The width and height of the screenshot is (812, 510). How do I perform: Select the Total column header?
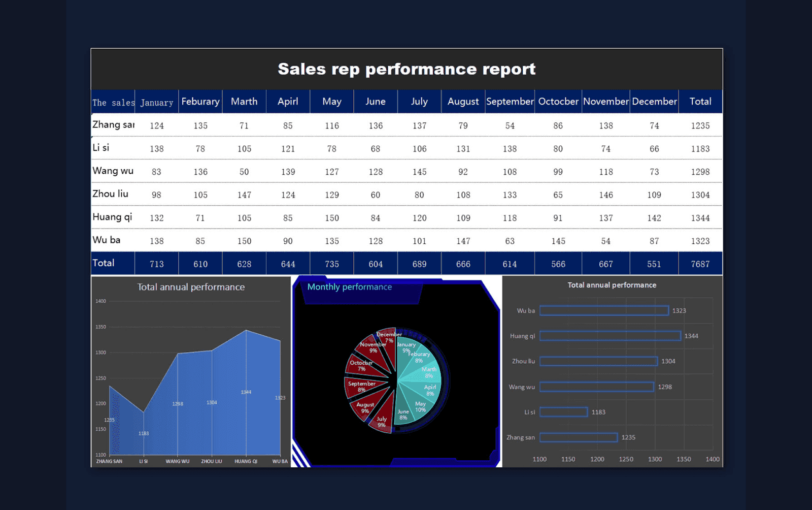[x=700, y=101]
